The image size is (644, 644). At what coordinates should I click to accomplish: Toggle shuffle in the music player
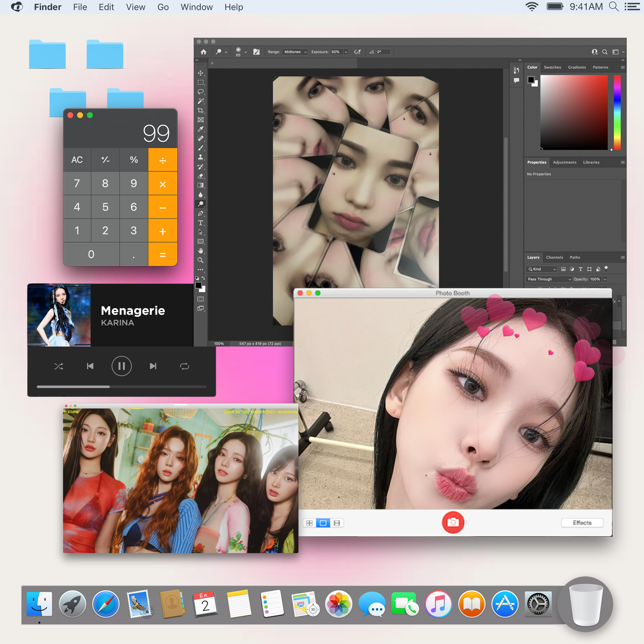tap(59, 366)
